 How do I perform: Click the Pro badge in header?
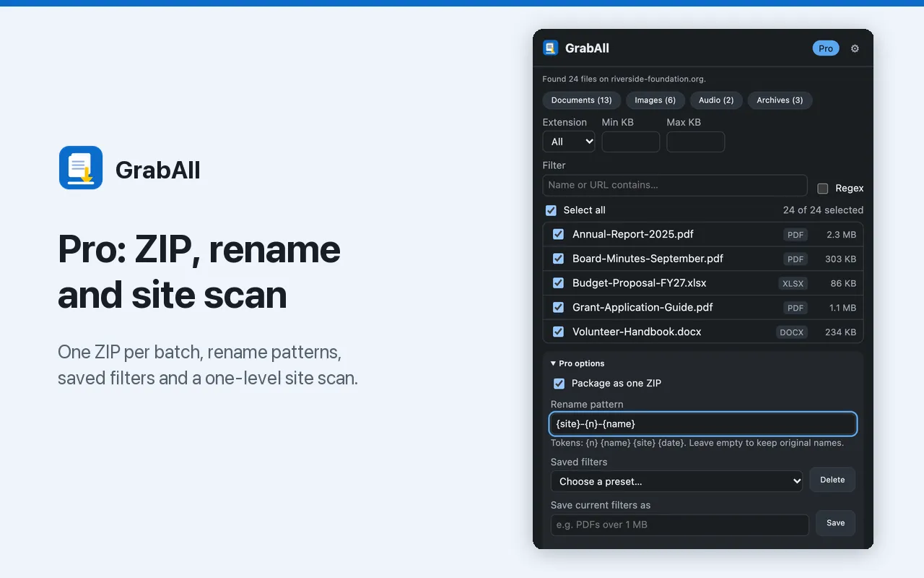point(826,48)
